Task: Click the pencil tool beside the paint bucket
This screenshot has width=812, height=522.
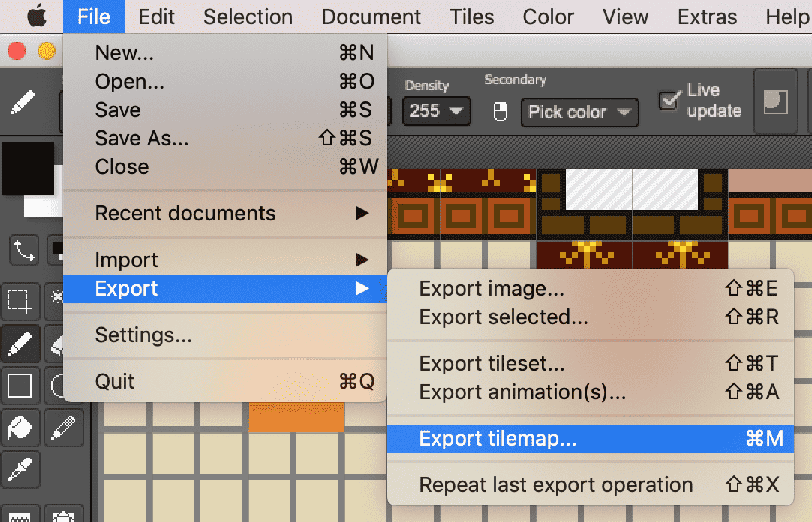Action: point(63,427)
